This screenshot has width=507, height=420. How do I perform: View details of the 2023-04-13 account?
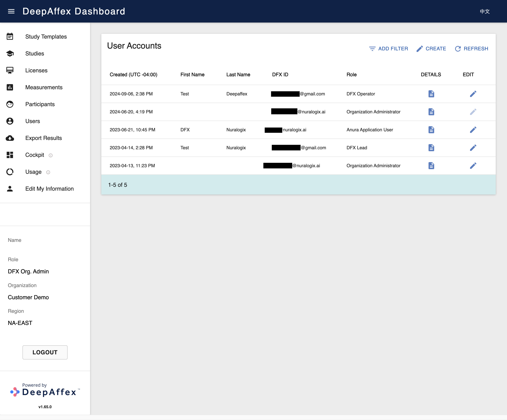click(x=431, y=166)
